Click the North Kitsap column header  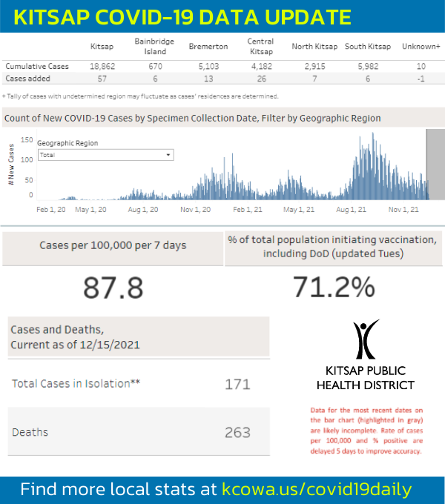[x=314, y=46]
